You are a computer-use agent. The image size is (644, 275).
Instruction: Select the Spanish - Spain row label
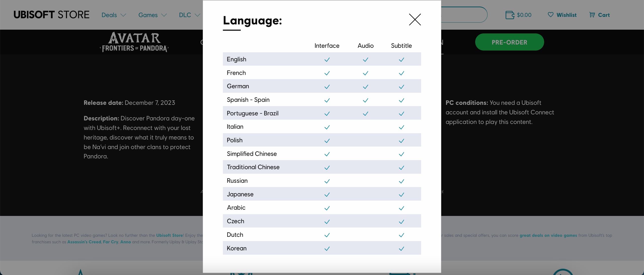tap(248, 100)
